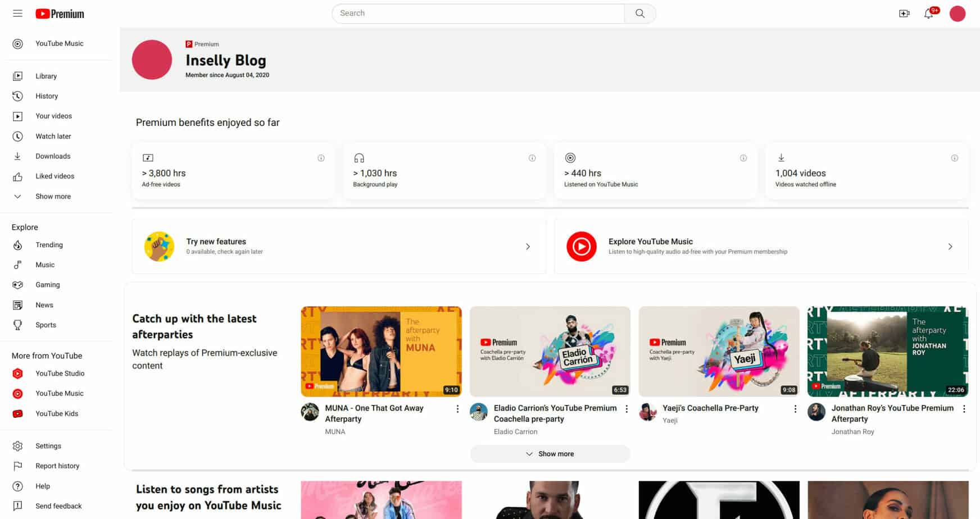Open Jonathan Roy afterparty thumbnail
This screenshot has width=980, height=519.
[x=888, y=352]
